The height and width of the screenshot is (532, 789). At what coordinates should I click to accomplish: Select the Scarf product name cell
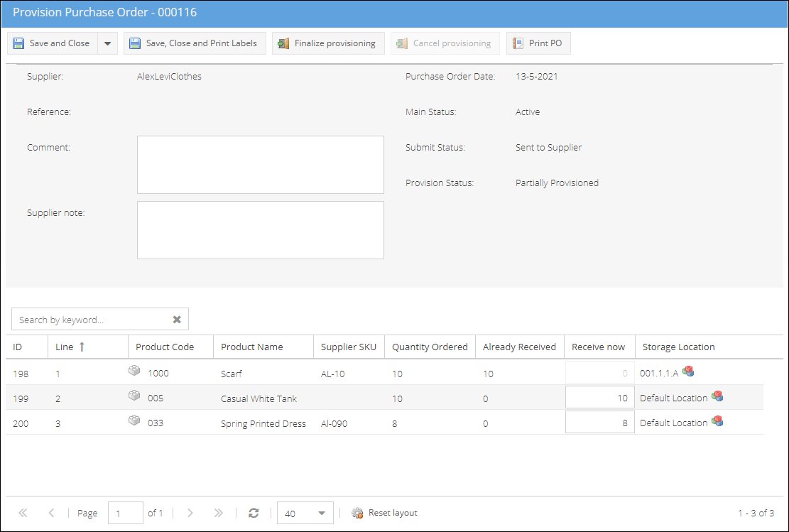pos(232,374)
